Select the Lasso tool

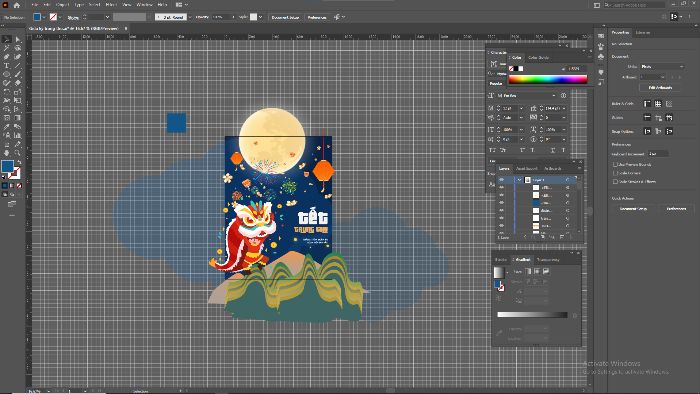[18, 48]
